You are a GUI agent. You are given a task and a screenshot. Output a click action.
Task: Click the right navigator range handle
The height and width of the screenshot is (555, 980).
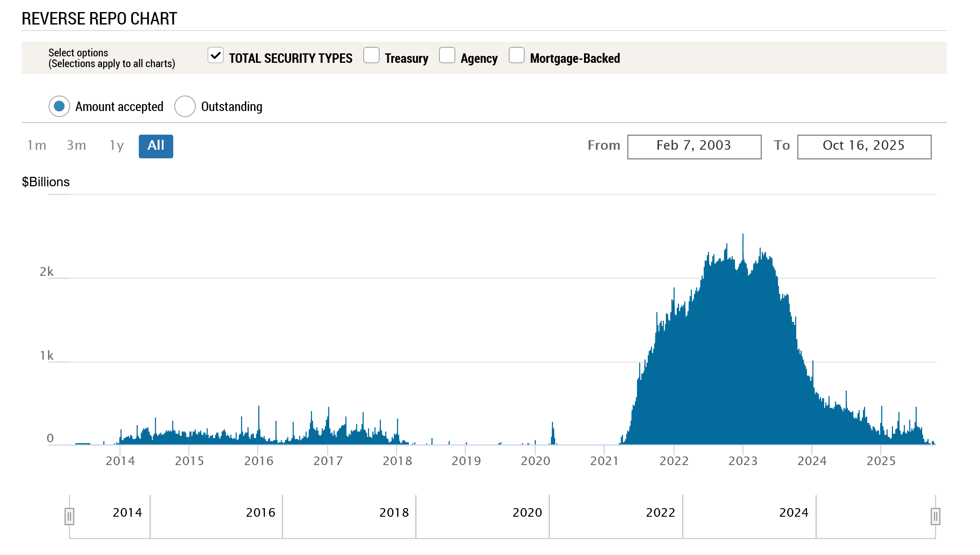pos(935,516)
